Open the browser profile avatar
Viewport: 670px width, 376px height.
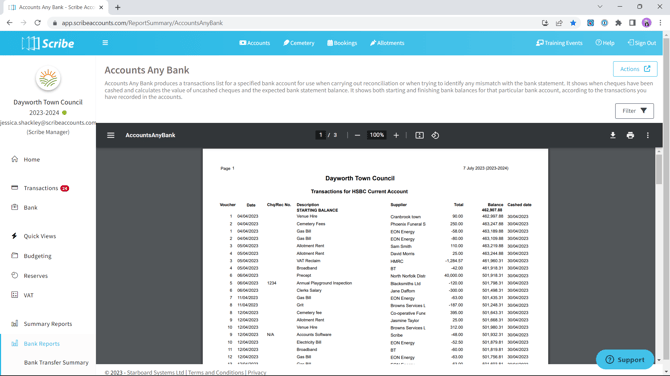[646, 23]
